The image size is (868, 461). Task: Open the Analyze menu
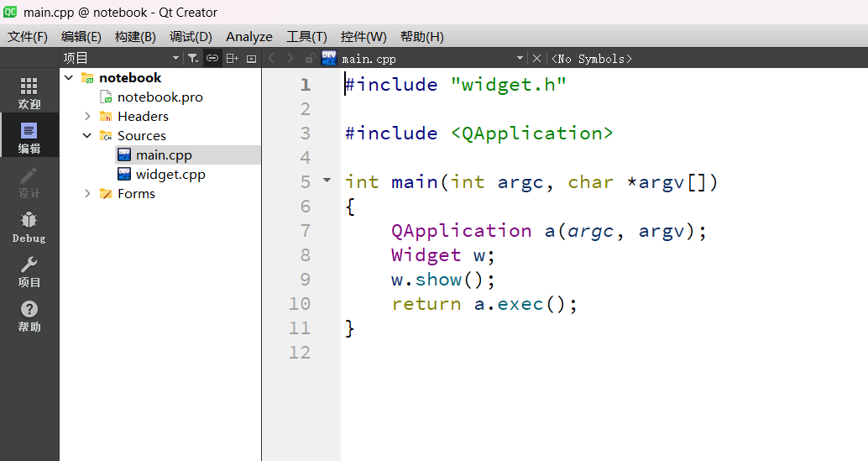[x=249, y=36]
